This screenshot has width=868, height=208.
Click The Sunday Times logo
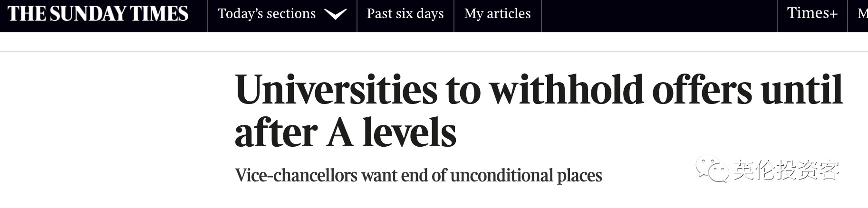98,14
